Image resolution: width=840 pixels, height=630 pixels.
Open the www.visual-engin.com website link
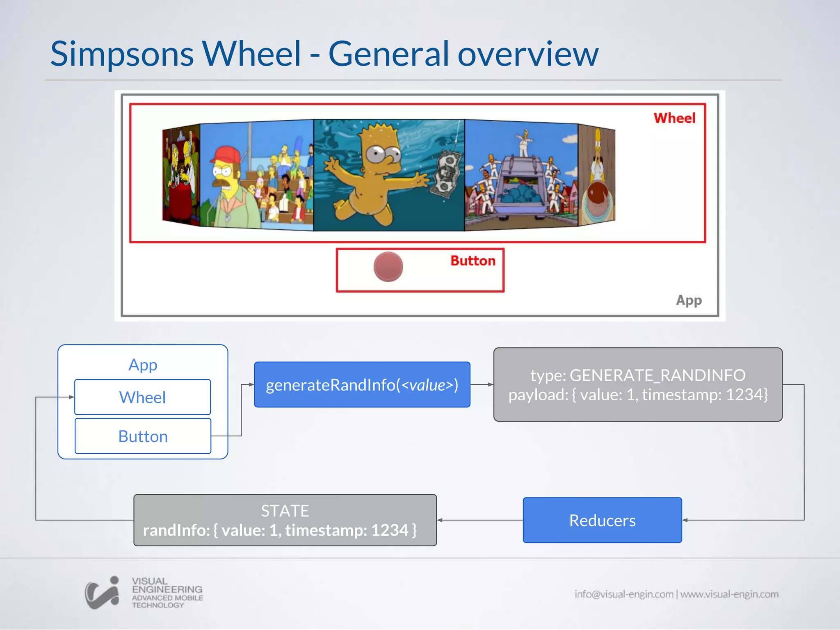coord(730,594)
